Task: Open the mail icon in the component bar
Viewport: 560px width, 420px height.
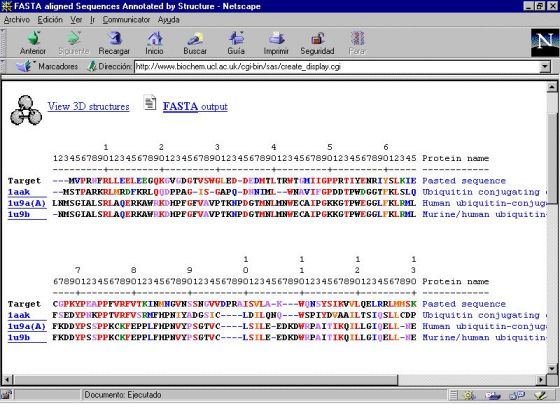Action: tap(493, 395)
